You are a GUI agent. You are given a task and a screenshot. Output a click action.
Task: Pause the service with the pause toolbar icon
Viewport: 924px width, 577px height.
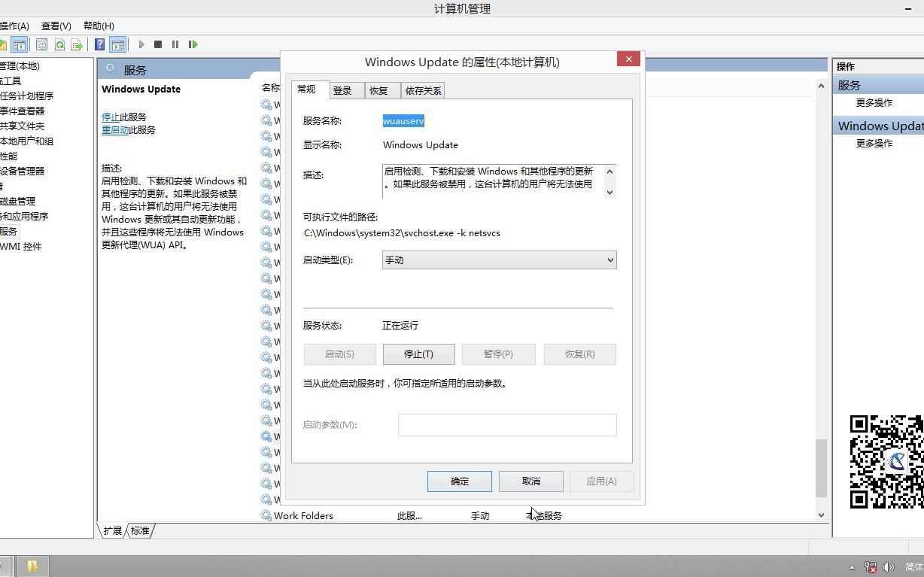pos(176,44)
